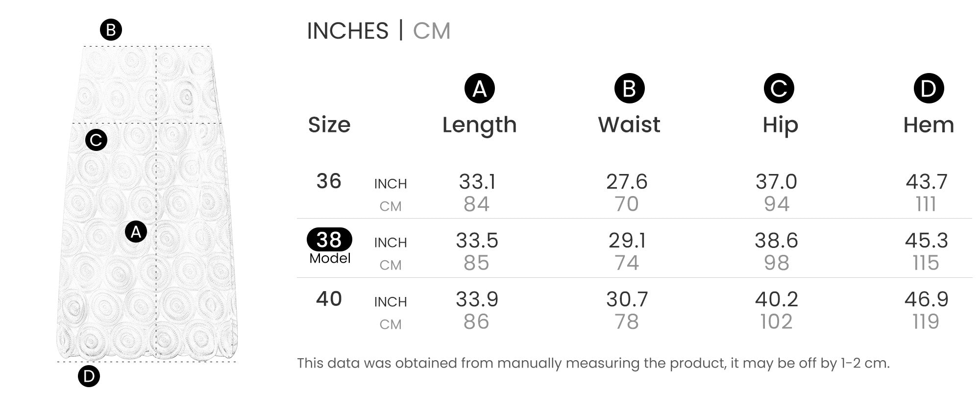
Task: Click the white lace skirt image
Action: 147,203
